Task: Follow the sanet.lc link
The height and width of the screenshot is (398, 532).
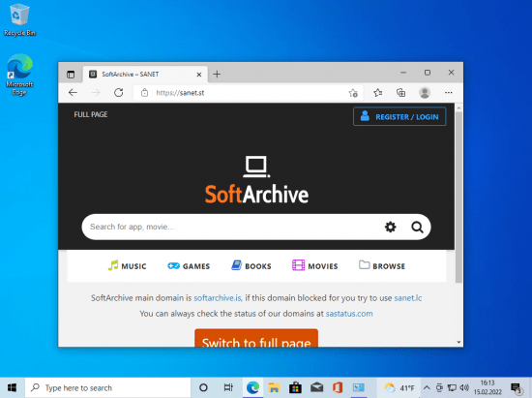Action: tap(408, 298)
